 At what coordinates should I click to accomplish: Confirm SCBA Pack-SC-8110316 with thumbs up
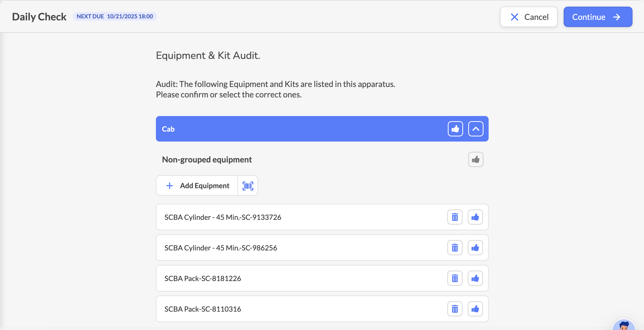coord(475,309)
